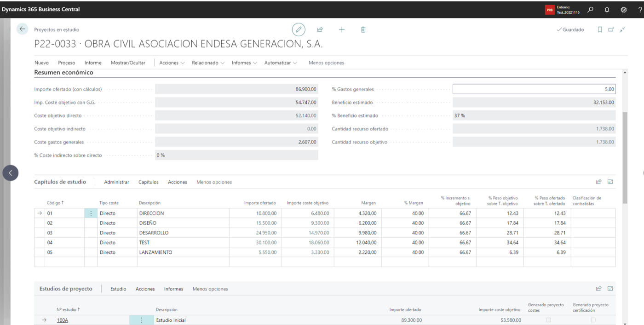Open Administrar in Capítulos de estudio
The height and width of the screenshot is (325, 644).
(x=116, y=182)
